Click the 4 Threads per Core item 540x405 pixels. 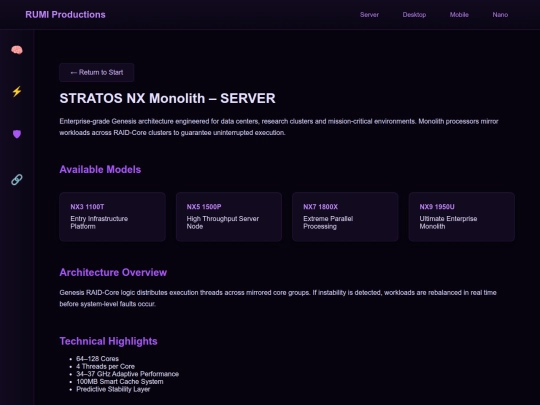click(105, 366)
